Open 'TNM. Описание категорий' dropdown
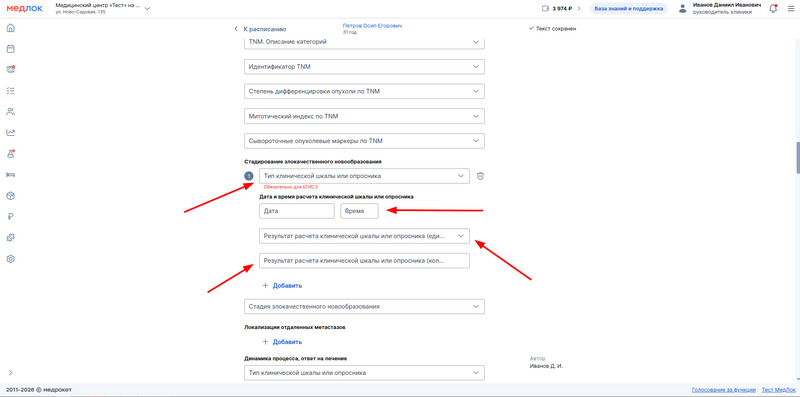Viewport: 800px width, 397px height. [x=364, y=42]
